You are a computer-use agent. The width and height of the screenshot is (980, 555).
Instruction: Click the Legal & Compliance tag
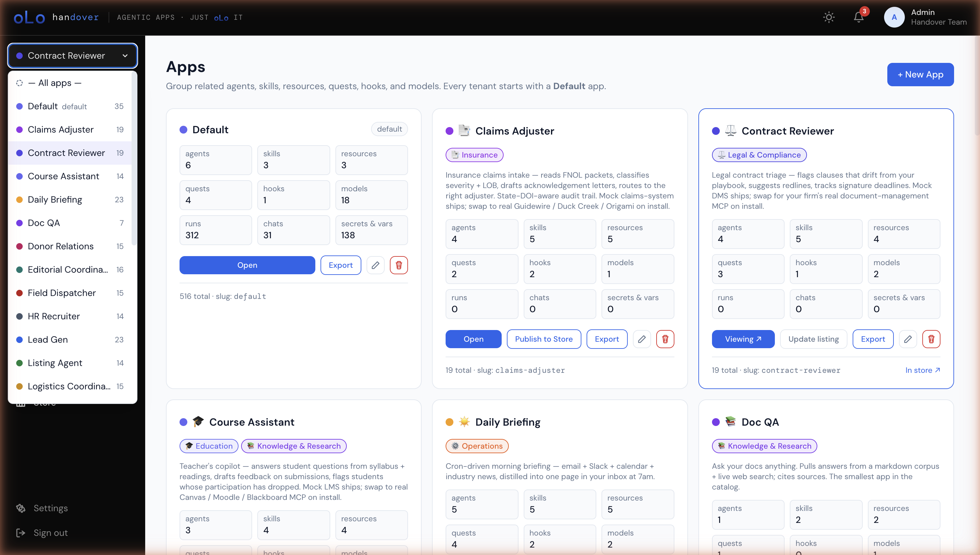[759, 155]
